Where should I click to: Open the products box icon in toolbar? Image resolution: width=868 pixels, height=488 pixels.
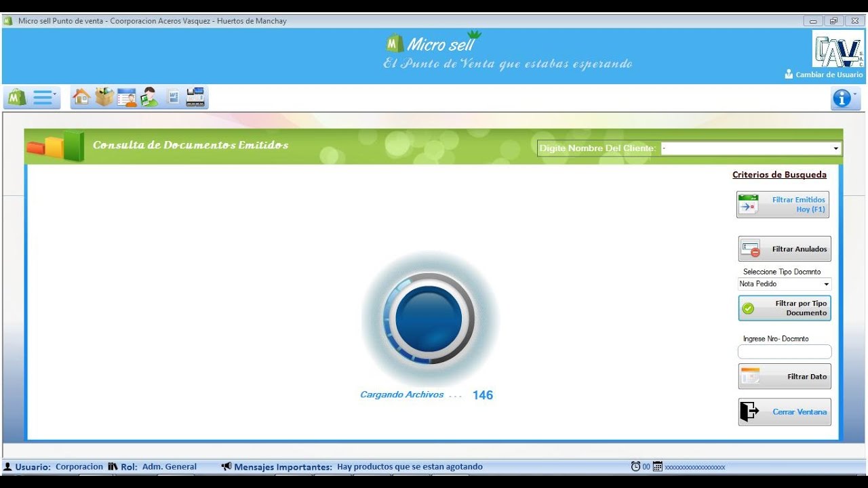[104, 98]
